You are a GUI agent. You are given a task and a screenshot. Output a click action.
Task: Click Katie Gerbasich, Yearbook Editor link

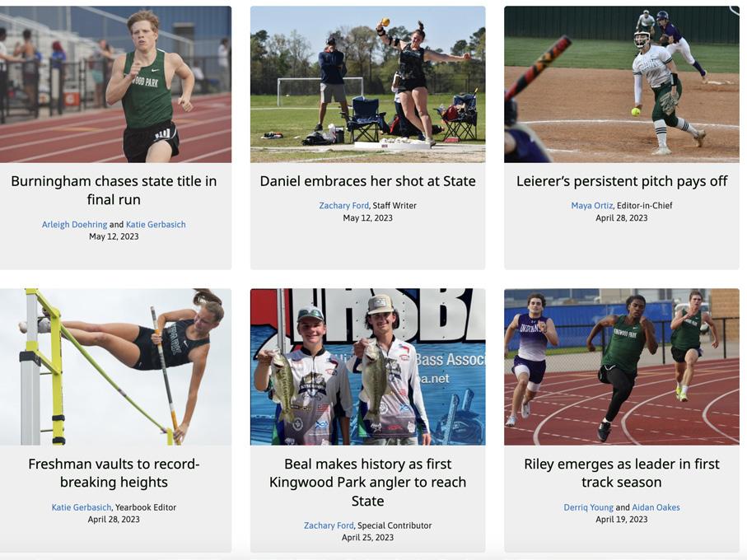82,507
